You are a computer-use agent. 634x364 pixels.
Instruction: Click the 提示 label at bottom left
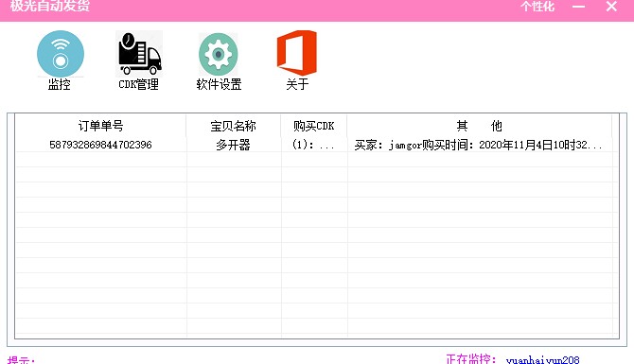pyautogui.click(x=21, y=360)
